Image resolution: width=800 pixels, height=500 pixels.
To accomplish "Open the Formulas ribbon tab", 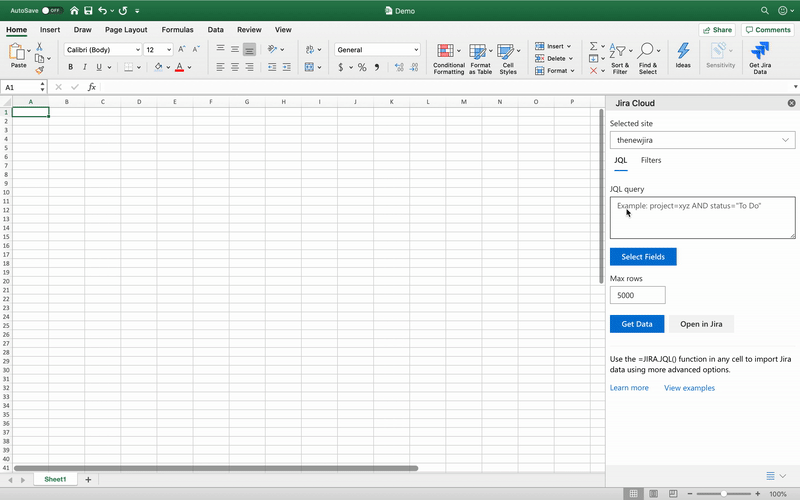I will pos(177,30).
